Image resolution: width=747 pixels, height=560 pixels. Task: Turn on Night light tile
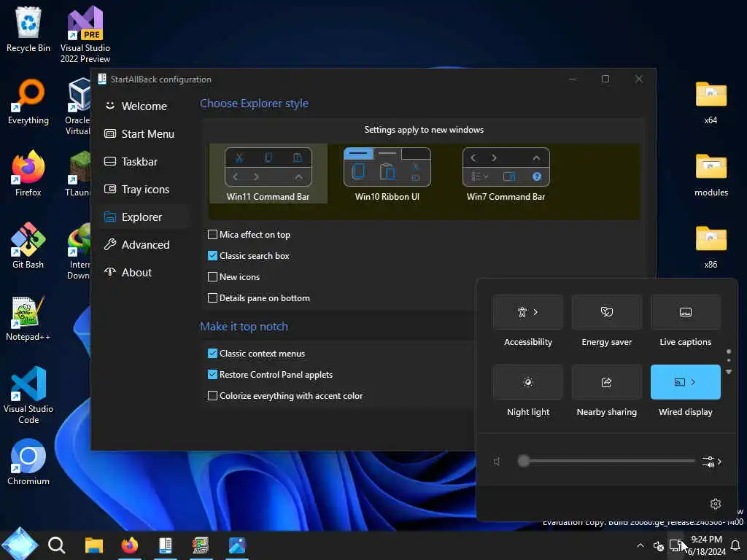528,382
